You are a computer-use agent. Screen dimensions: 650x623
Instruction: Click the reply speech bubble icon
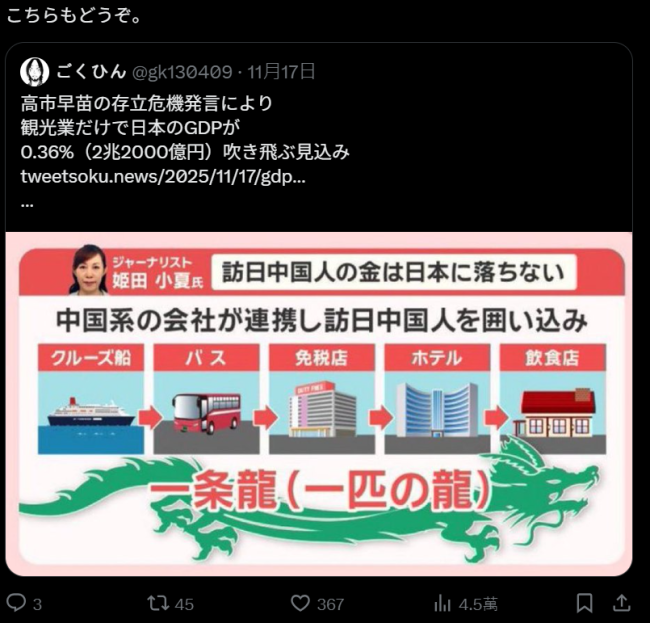16,602
